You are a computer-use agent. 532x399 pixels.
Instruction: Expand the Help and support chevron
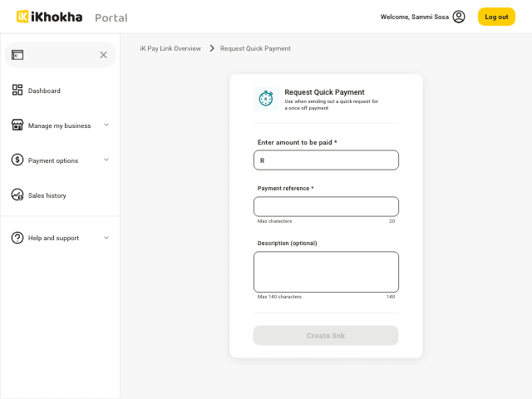(x=106, y=238)
